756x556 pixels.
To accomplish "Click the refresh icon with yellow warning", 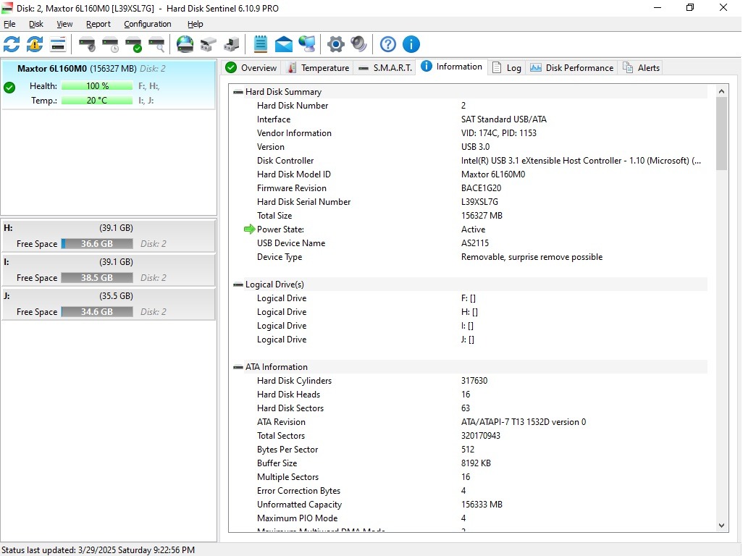I will 35,44.
